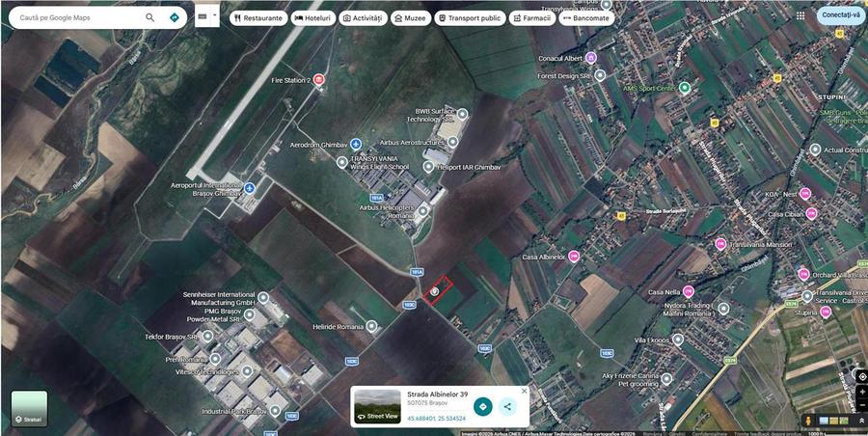The width and height of the screenshot is (868, 436).
Task: Click the PMG Brașov Powder Metal pin
Action: pos(249,314)
